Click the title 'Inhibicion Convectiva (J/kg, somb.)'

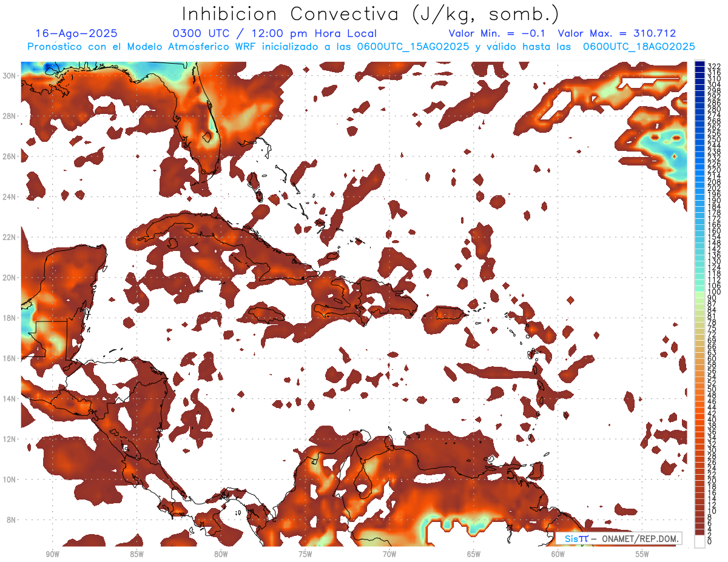coord(371,14)
